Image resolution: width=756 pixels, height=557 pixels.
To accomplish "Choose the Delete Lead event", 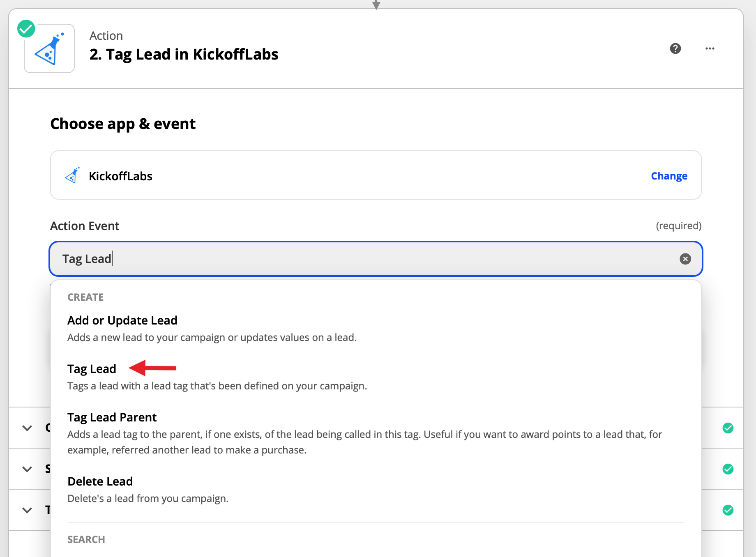I will pyautogui.click(x=376, y=490).
